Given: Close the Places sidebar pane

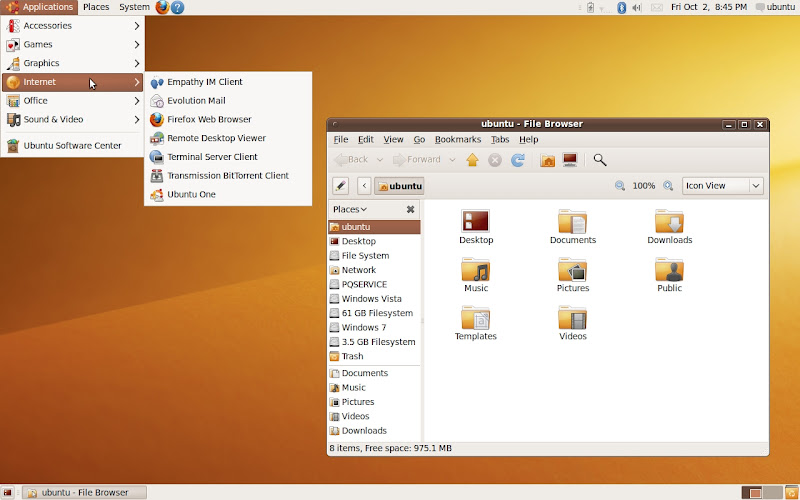Looking at the screenshot, I should coord(410,210).
